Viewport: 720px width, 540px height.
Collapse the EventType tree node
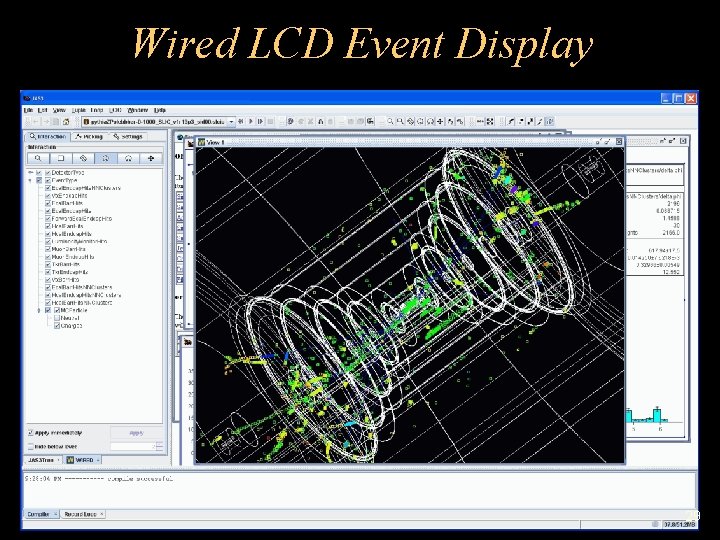coord(31,180)
